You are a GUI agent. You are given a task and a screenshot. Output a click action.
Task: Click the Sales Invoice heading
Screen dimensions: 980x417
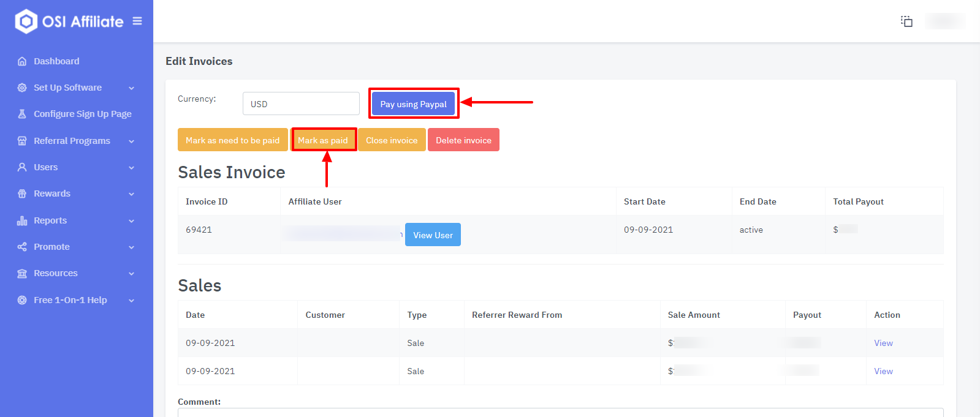(232, 172)
